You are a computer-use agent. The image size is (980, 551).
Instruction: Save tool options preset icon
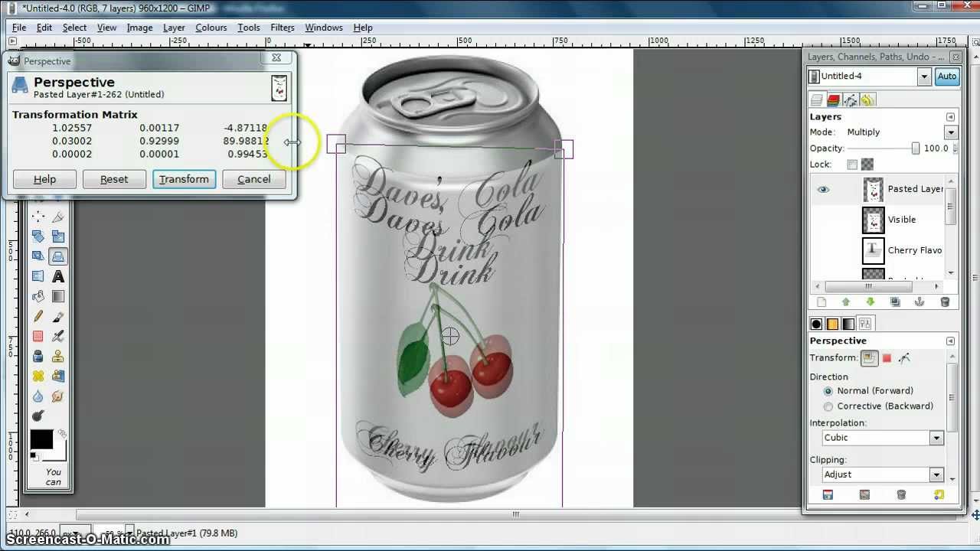pos(828,495)
